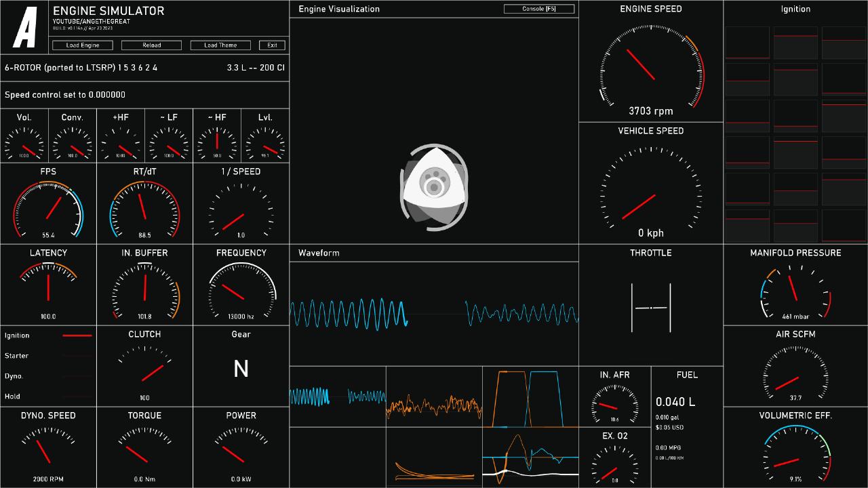Click the Manifold Pressure gauge

pos(795,291)
